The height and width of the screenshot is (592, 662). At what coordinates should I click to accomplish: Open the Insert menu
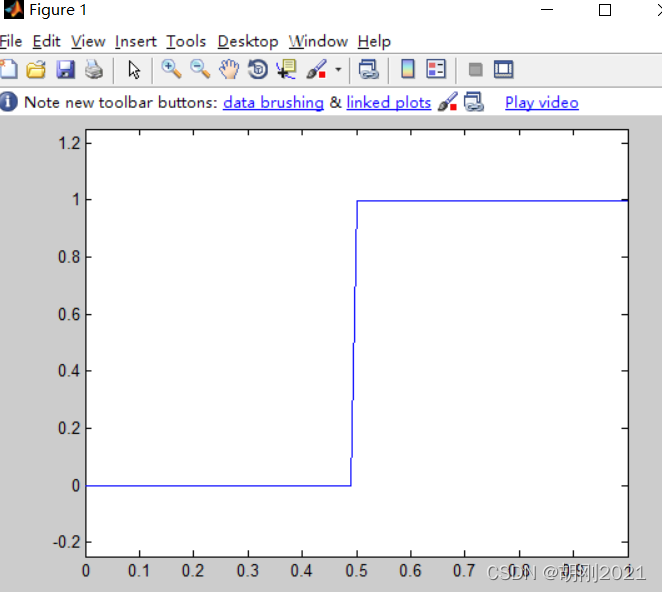(136, 41)
